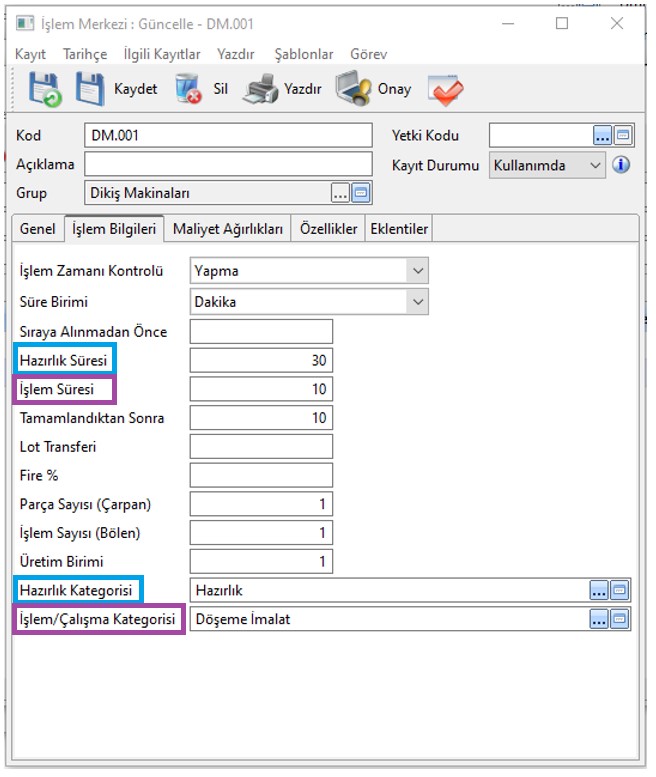This screenshot has width=656, height=777.
Task: Expand the Süre Birimi dropdown
Action: click(418, 302)
